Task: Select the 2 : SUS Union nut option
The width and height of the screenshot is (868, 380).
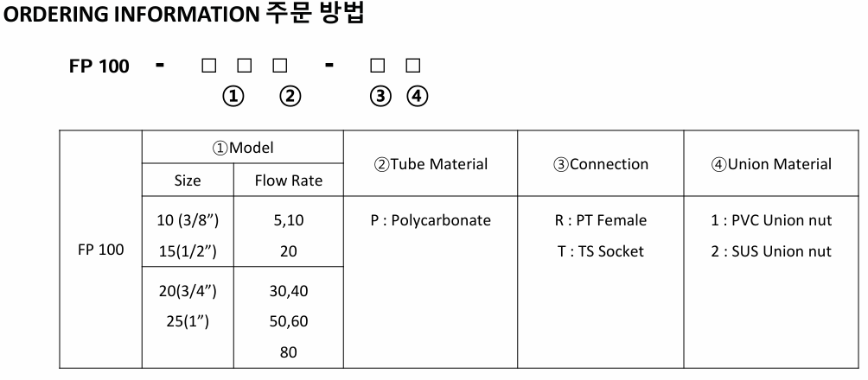Action: pyautogui.click(x=771, y=251)
